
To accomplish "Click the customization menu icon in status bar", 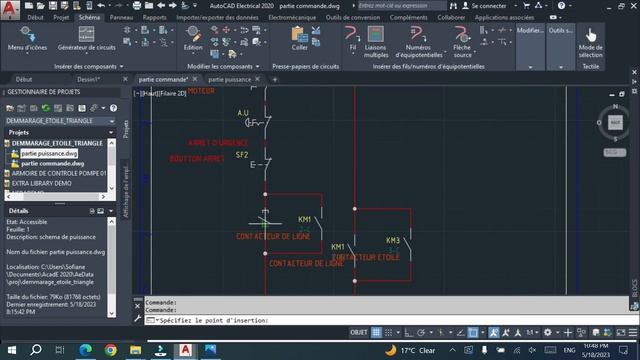I will click(633, 333).
